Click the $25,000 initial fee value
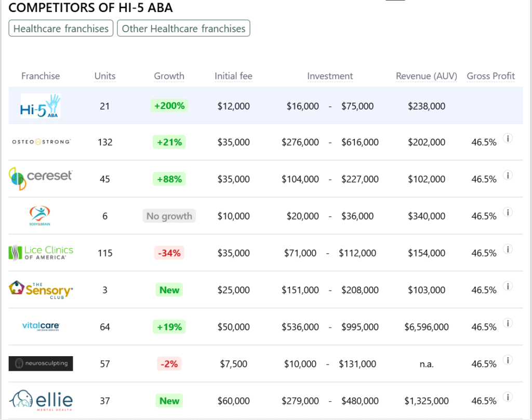This screenshot has width=532, height=420. tap(233, 290)
